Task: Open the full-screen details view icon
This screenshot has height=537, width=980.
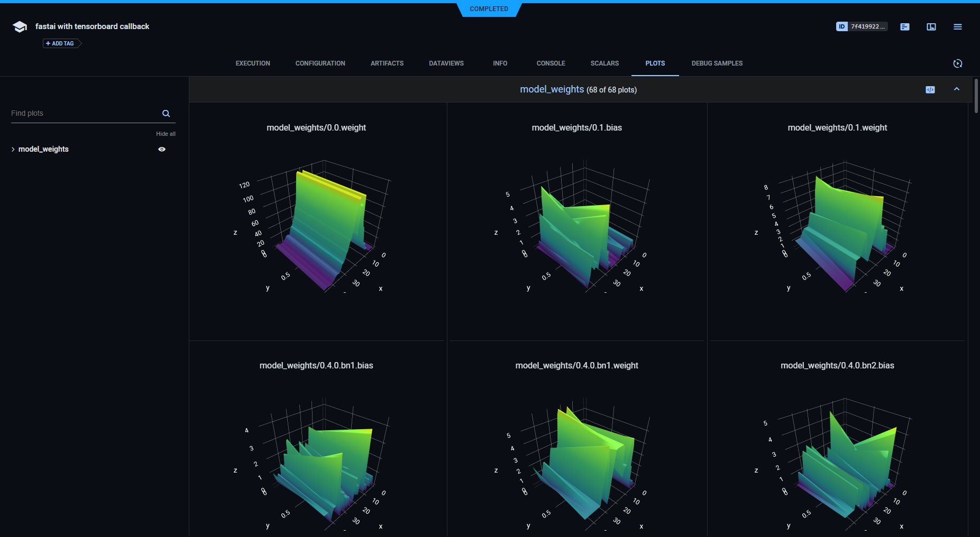Action: click(931, 27)
